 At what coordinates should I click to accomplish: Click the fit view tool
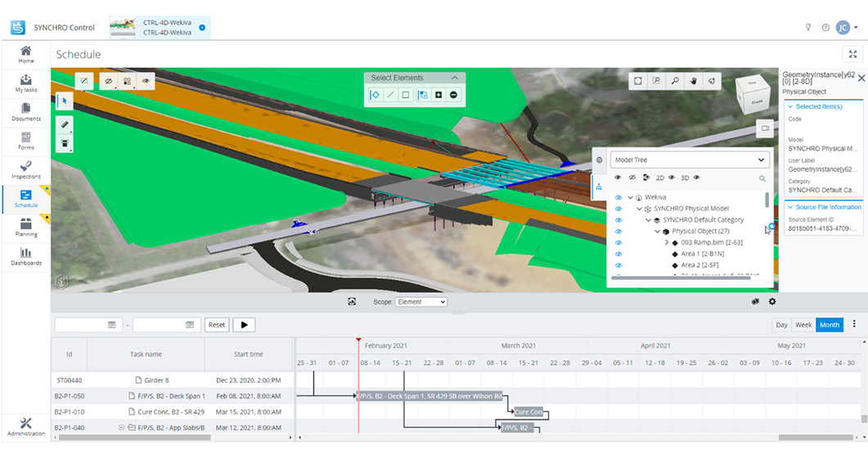[x=638, y=81]
